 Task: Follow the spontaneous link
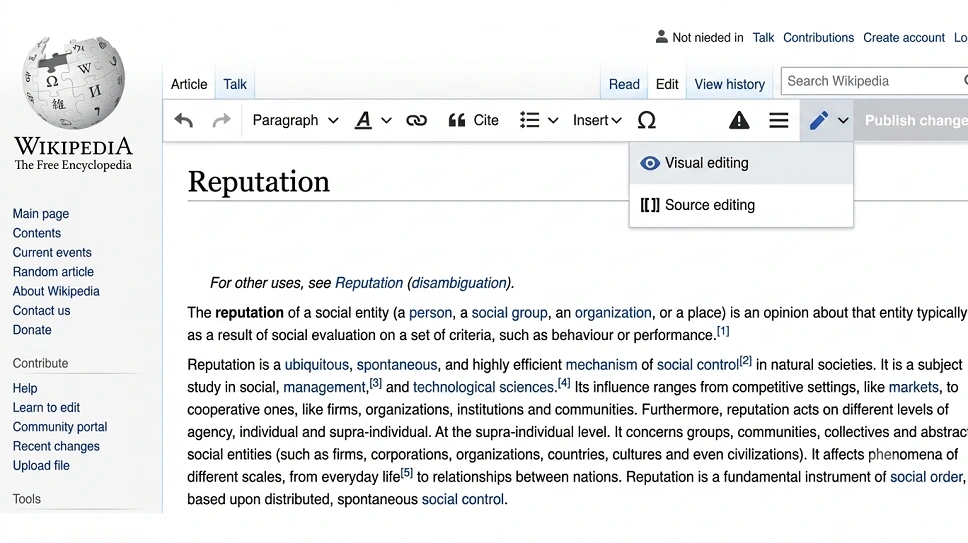coord(397,365)
